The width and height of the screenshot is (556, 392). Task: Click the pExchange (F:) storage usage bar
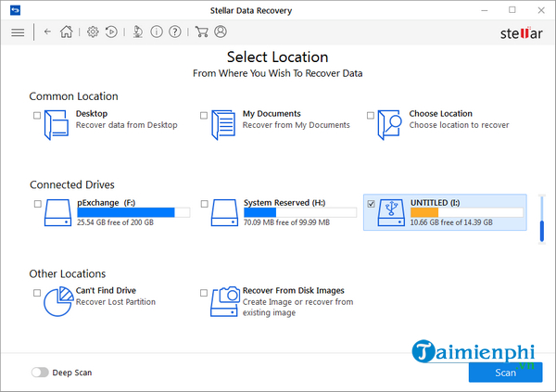[133, 212]
